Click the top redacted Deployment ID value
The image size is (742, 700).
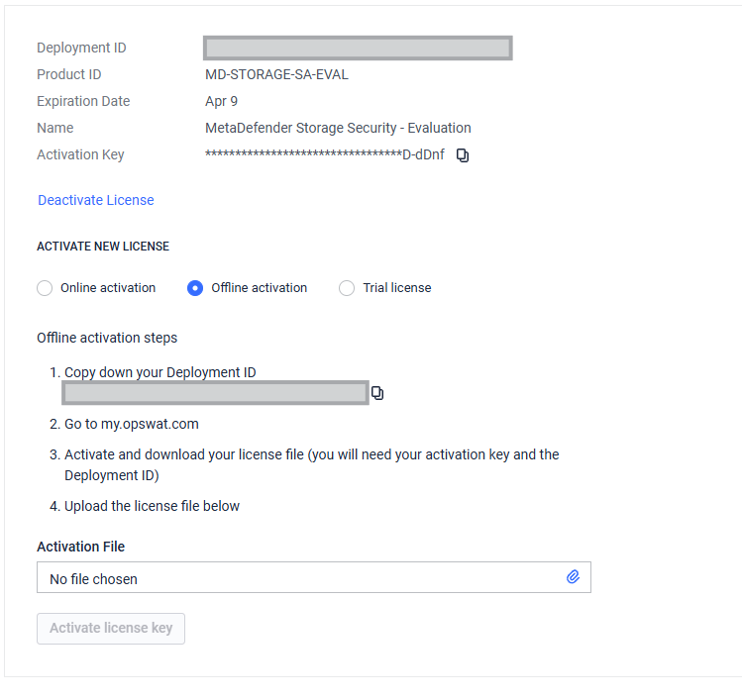click(x=358, y=48)
